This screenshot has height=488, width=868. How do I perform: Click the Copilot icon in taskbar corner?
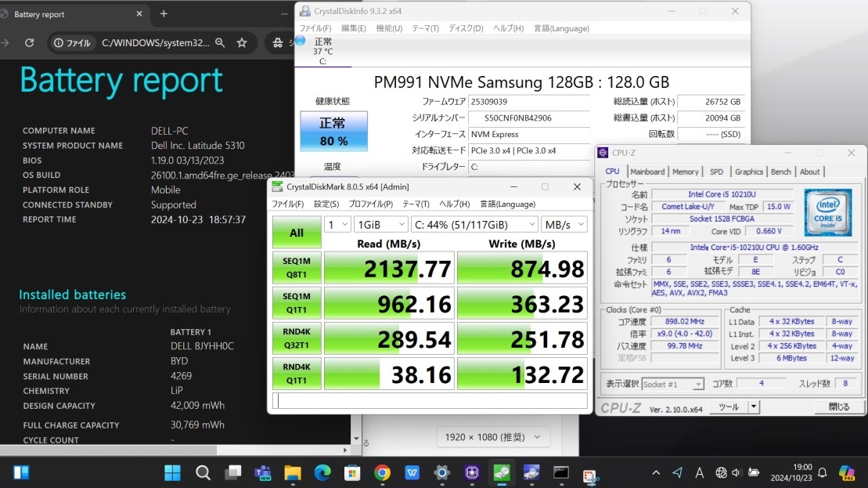(x=847, y=472)
